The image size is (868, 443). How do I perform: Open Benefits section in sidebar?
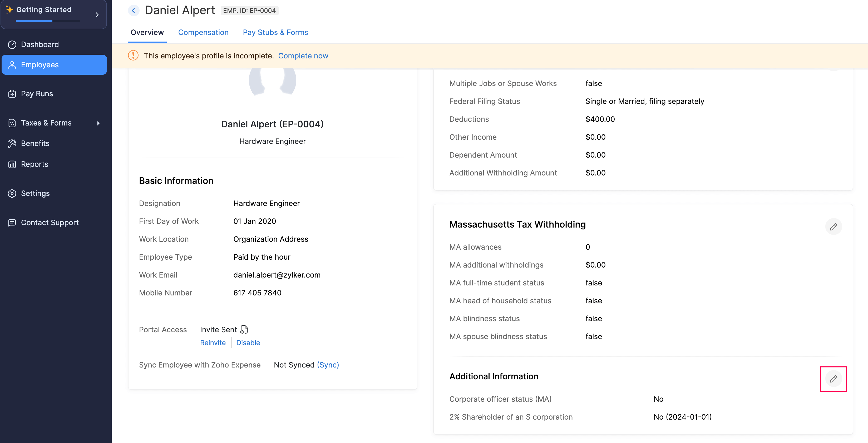[35, 143]
